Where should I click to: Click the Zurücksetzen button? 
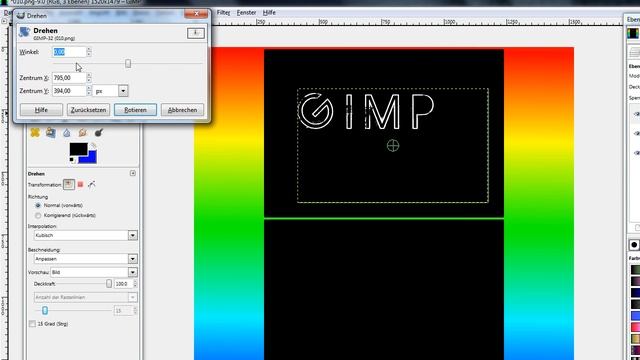click(x=88, y=110)
